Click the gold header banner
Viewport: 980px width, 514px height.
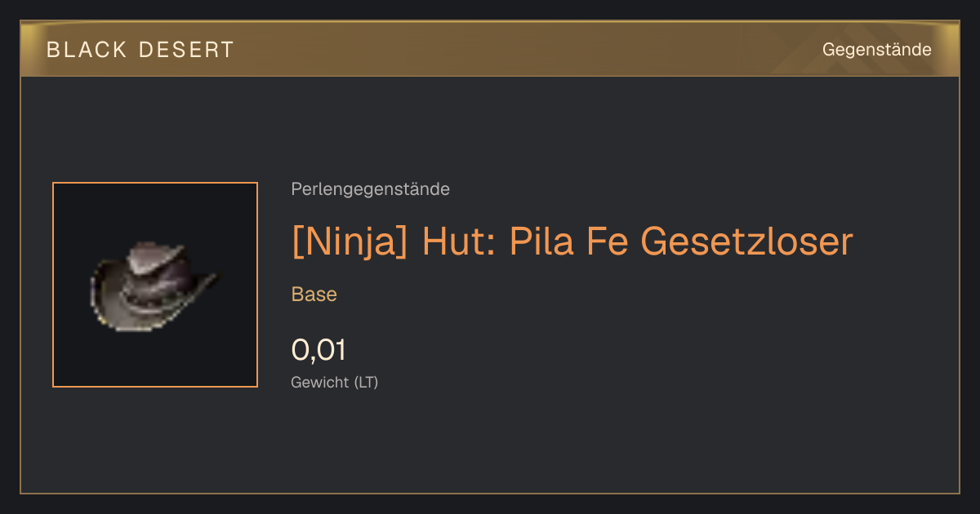[490, 49]
